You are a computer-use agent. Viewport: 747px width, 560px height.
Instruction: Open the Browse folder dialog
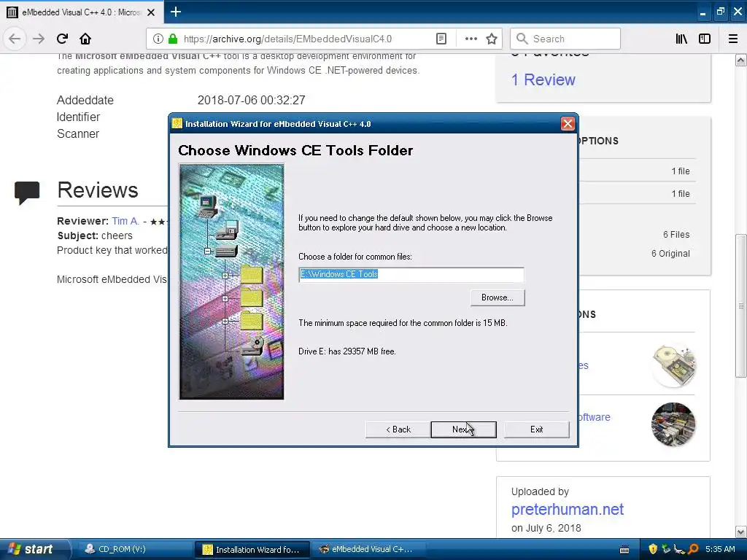coord(498,297)
